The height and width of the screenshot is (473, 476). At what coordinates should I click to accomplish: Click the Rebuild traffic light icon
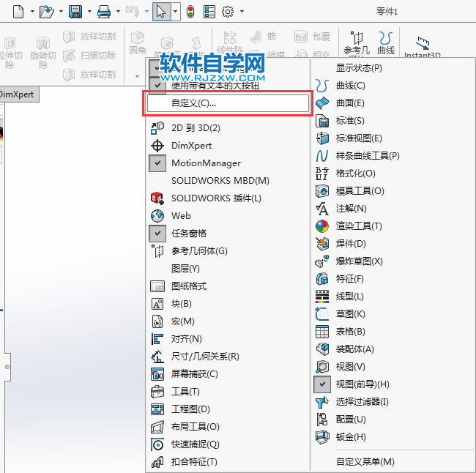coord(190,12)
